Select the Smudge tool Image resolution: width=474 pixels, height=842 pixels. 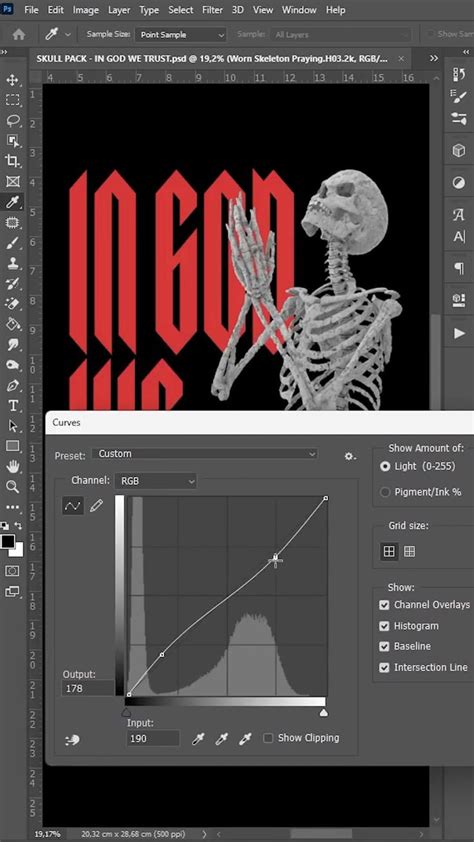click(x=12, y=344)
